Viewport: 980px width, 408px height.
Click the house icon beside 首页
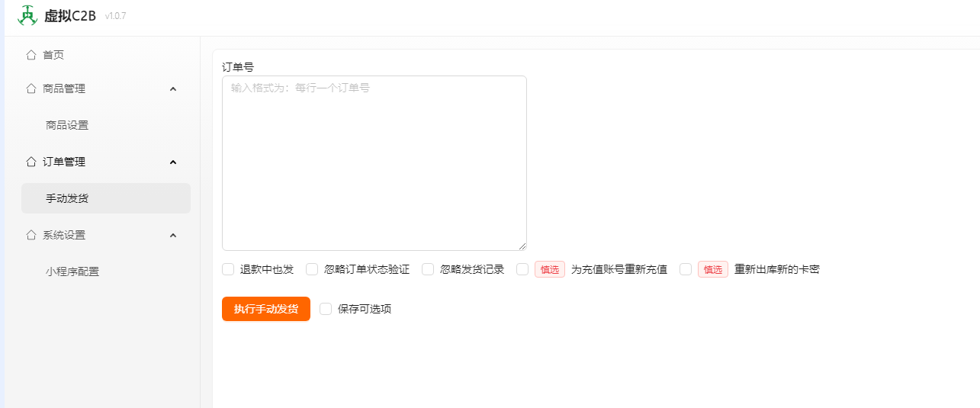(31, 55)
